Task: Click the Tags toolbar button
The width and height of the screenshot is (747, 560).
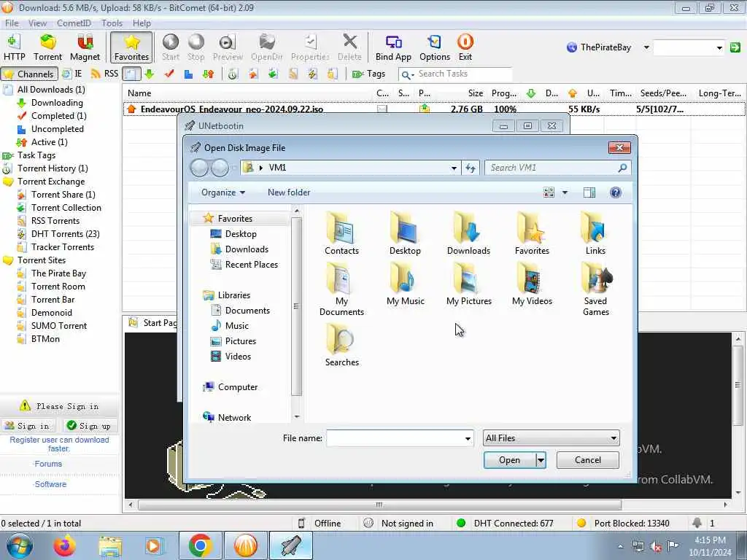Action: point(368,74)
